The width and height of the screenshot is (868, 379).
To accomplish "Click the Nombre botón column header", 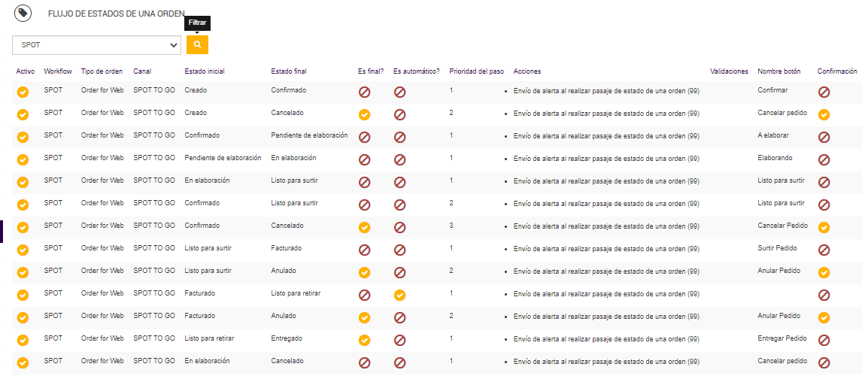I will [x=779, y=71].
